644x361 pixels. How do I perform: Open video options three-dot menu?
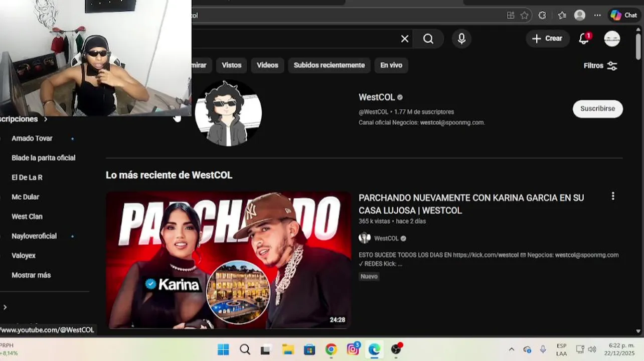tap(612, 196)
